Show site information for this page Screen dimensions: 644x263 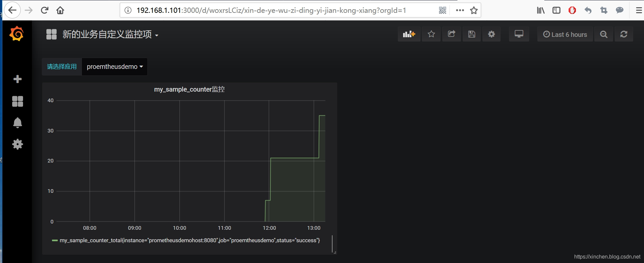pos(128,10)
